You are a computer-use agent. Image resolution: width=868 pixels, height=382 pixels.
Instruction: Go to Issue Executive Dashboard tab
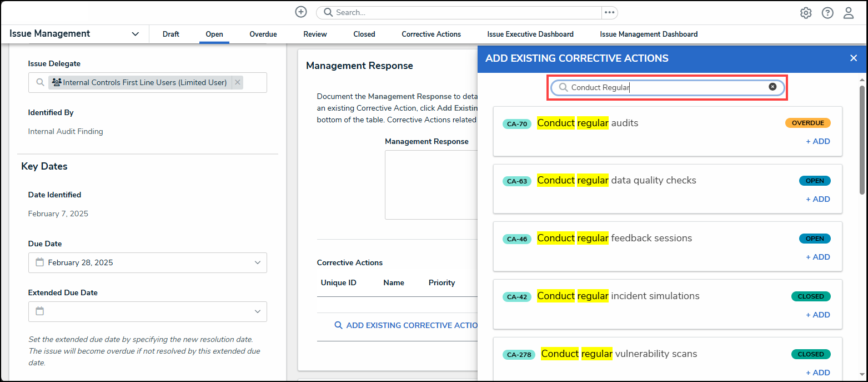530,34
